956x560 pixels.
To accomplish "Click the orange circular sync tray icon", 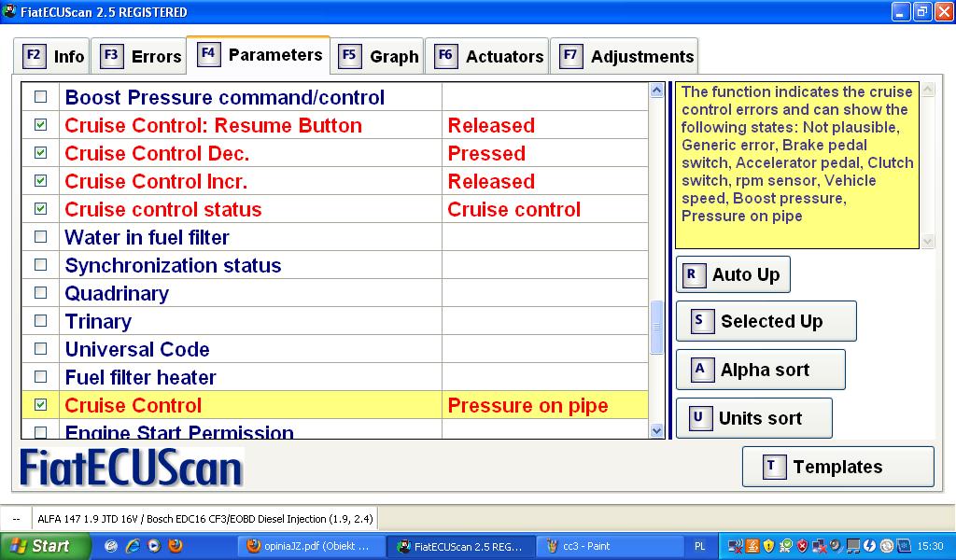I will [887, 546].
